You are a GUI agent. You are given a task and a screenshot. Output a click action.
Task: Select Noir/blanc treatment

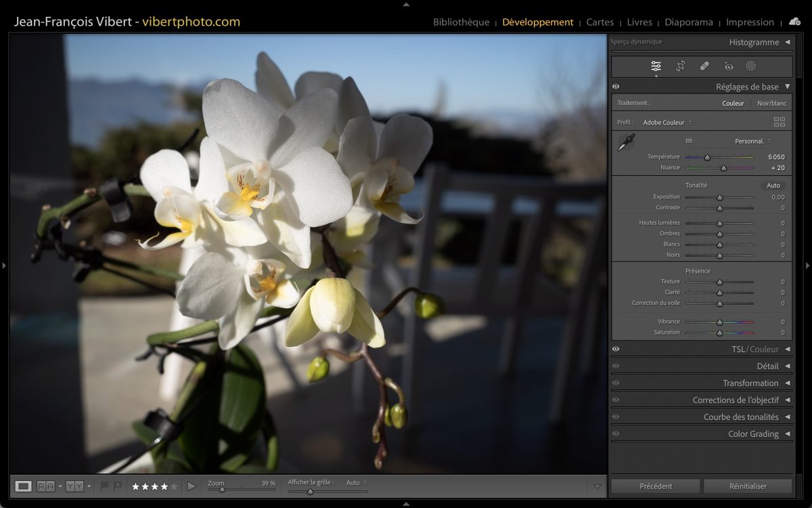pos(771,104)
